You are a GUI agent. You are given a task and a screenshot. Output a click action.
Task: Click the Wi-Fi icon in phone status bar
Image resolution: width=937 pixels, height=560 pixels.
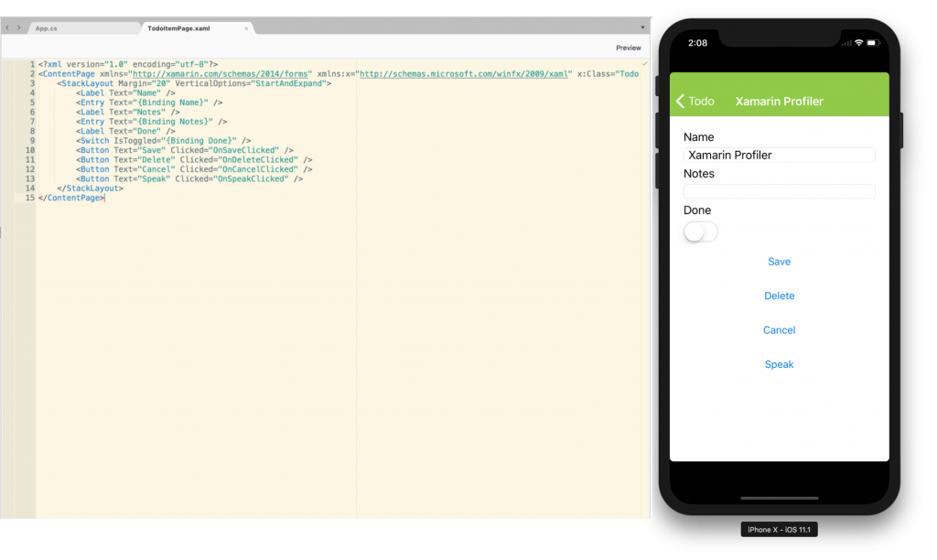pos(858,43)
